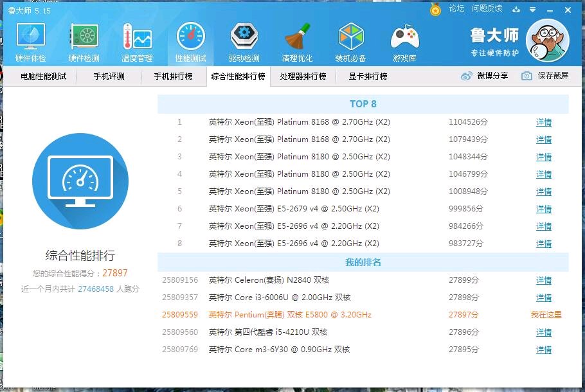The image size is (585, 392).
Task: Open 详情 for rank 2 Platinum 8168
Action: point(544,140)
